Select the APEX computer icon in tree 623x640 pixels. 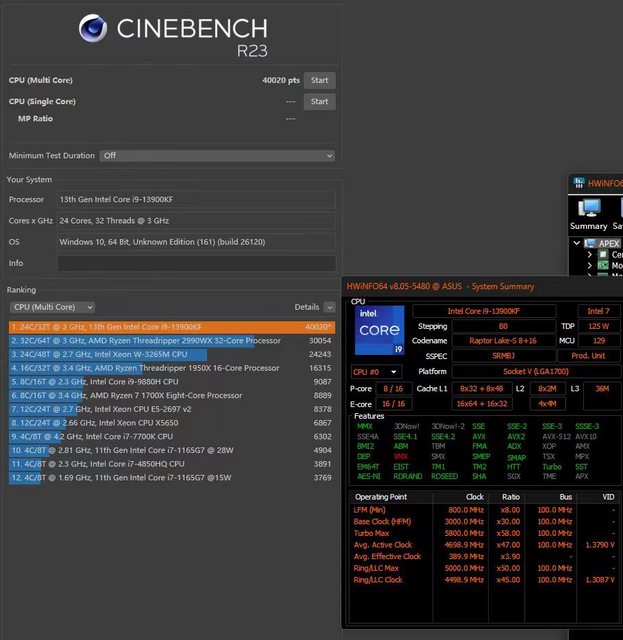point(588,242)
